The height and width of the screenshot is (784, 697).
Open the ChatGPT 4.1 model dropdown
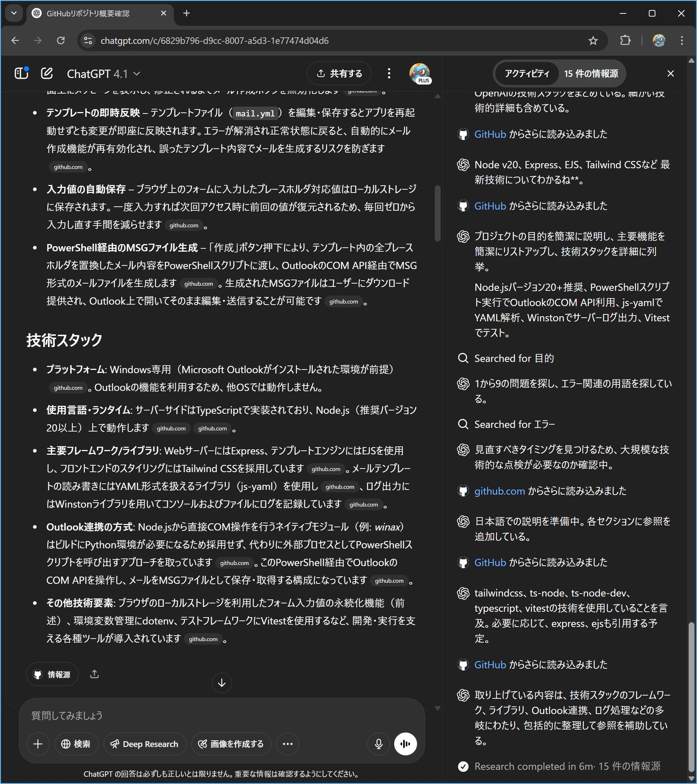pos(103,74)
